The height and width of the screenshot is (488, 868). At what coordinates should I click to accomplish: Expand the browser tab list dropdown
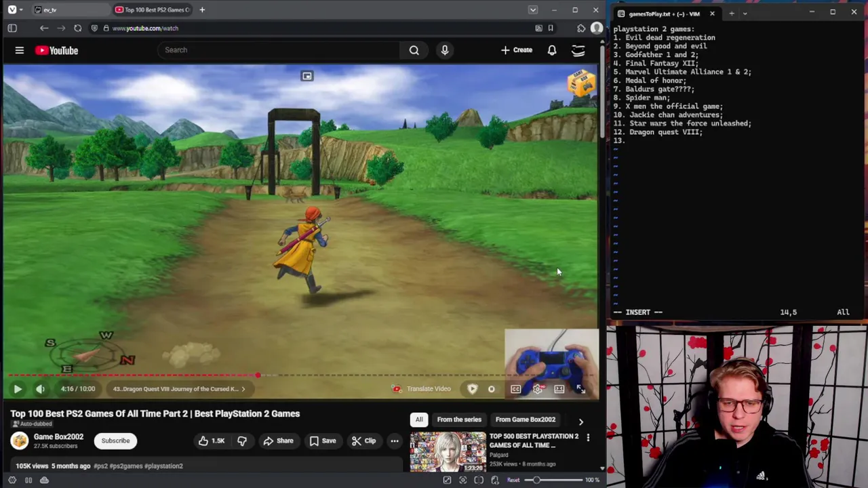pyautogui.click(x=533, y=9)
